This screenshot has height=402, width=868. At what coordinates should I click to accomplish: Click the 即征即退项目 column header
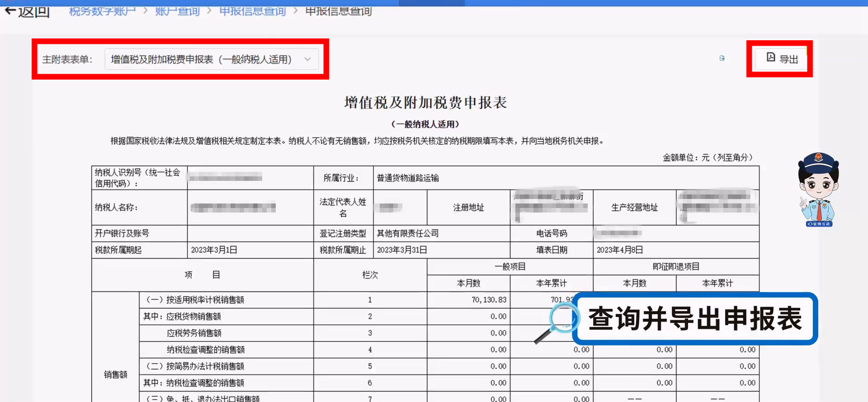(676, 267)
